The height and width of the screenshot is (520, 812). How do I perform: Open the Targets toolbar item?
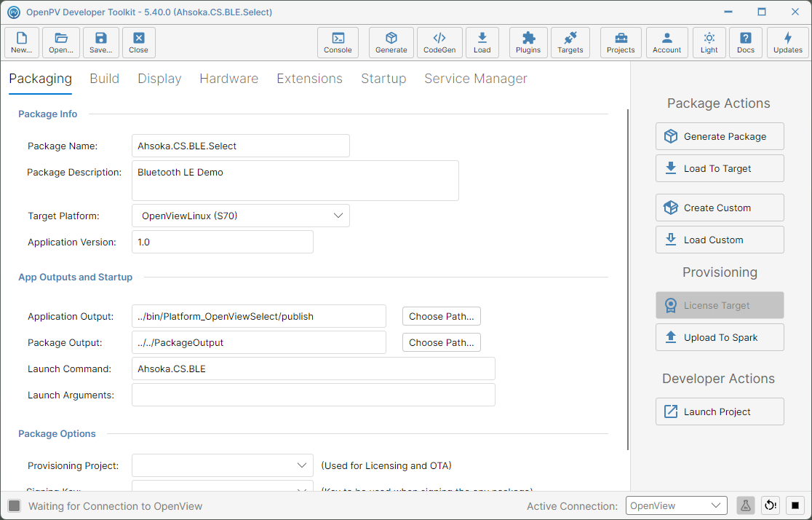pos(570,42)
